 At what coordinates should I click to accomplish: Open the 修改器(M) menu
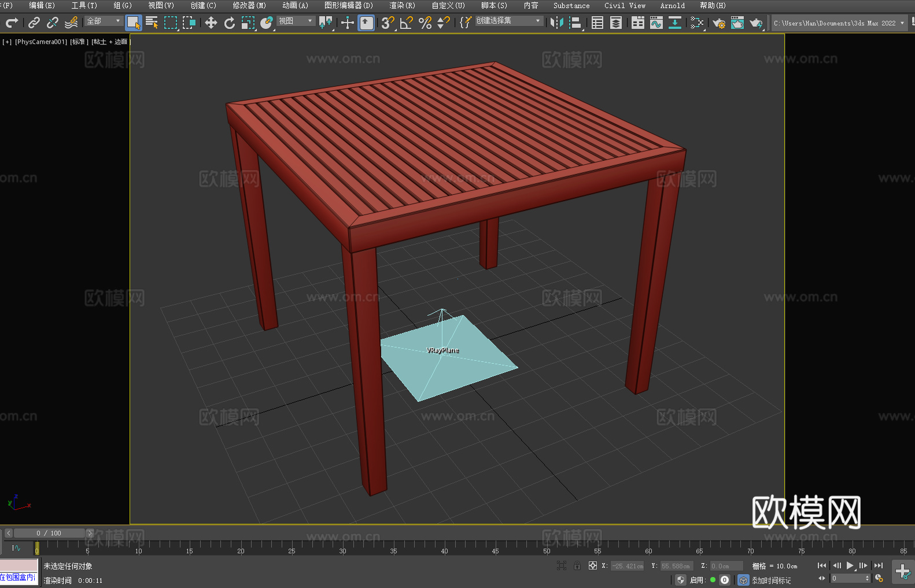[x=249, y=5]
